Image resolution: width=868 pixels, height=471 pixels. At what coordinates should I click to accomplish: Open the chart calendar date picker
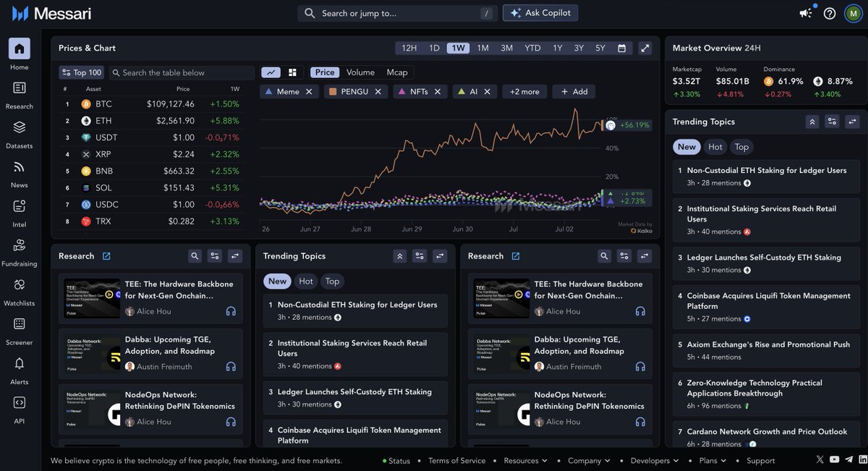pos(621,48)
